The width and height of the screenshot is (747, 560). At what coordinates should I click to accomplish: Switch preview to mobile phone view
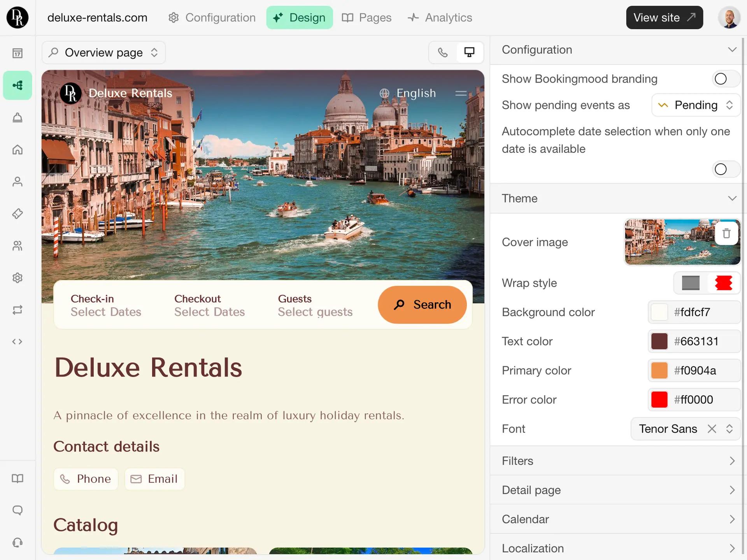(x=443, y=52)
